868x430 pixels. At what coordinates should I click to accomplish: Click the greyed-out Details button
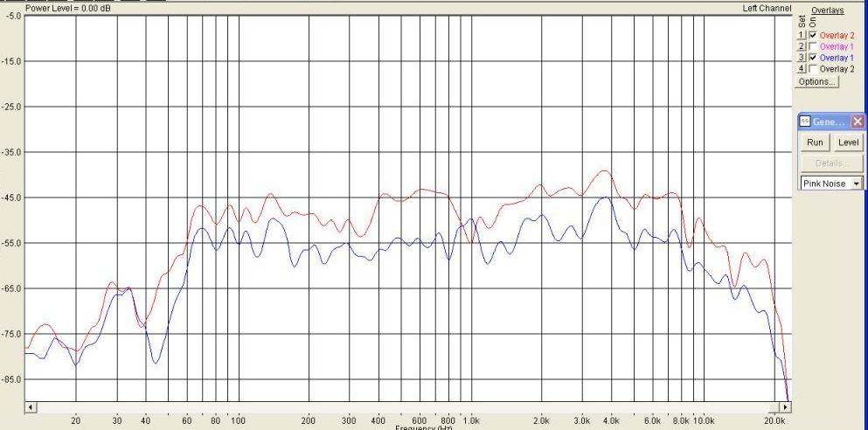coord(831,163)
